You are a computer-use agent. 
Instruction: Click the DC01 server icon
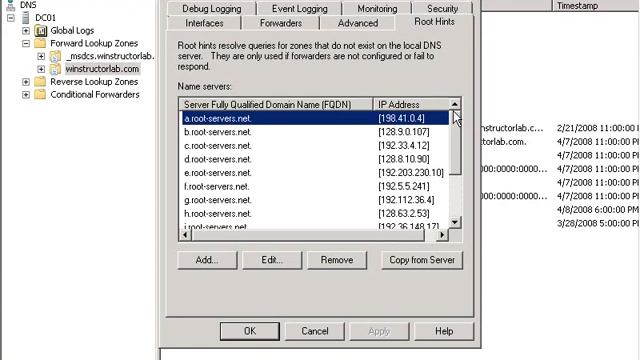pyautogui.click(x=26, y=18)
